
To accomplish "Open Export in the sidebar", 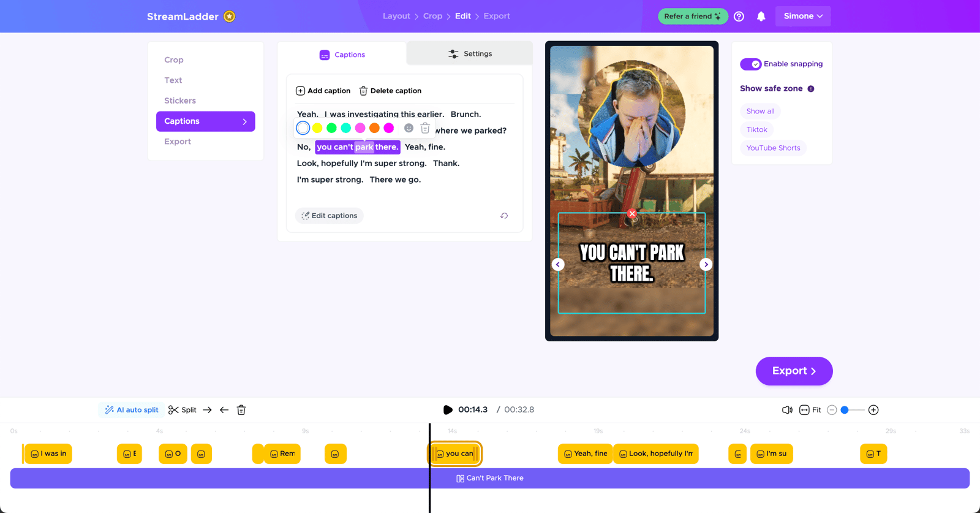I will click(x=178, y=142).
